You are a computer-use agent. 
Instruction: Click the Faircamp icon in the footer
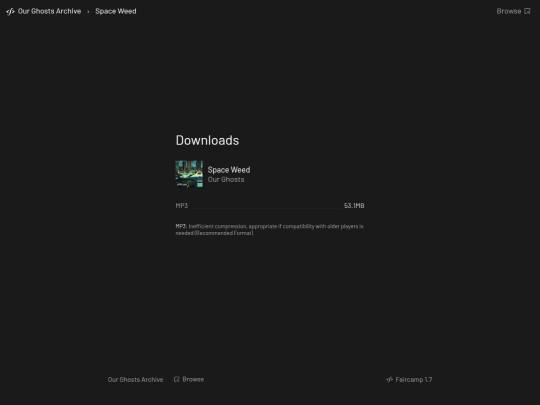point(390,380)
